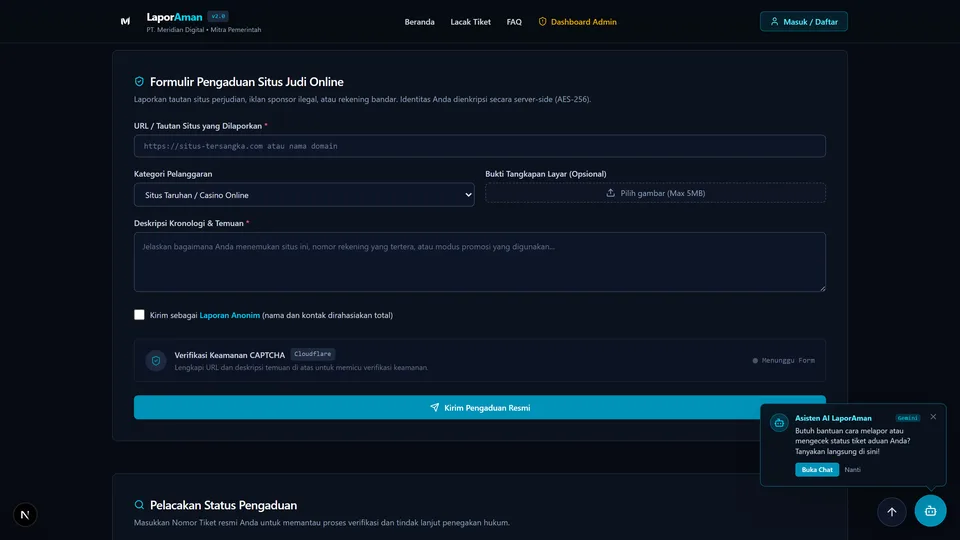960x540 pixels.
Task: Submit with Kirim Pengaduan Resmi button
Action: tap(479, 407)
